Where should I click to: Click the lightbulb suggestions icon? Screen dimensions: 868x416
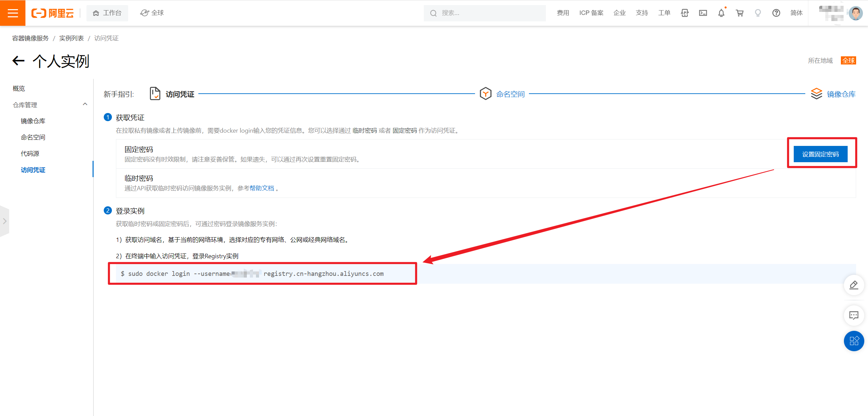pyautogui.click(x=758, y=13)
